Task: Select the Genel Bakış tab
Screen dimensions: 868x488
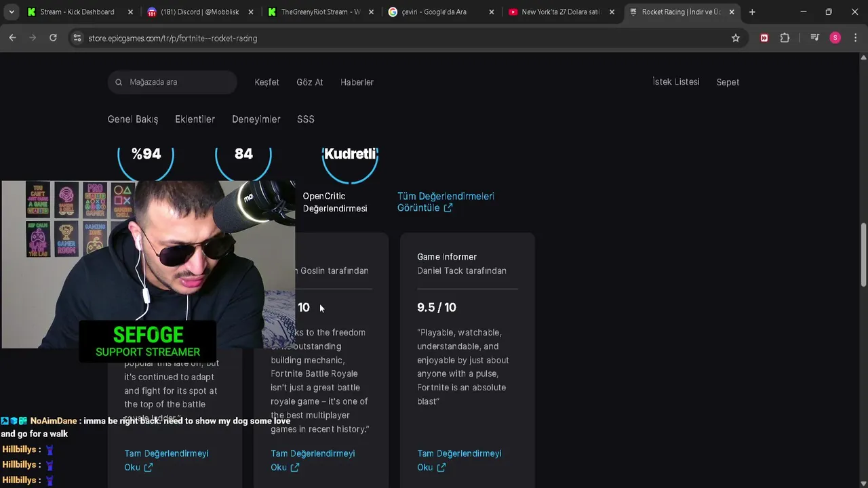Action: 133,119
